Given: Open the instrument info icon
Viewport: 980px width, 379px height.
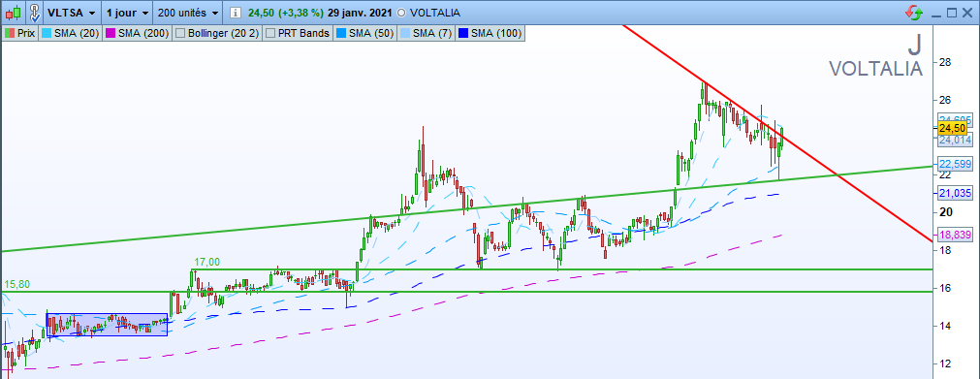Looking at the screenshot, I should (234, 13).
